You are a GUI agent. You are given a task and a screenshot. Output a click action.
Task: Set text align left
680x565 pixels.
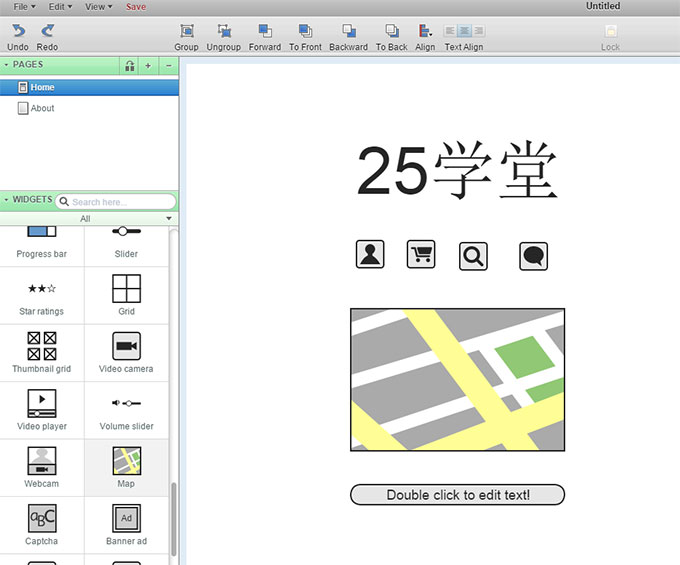450,31
